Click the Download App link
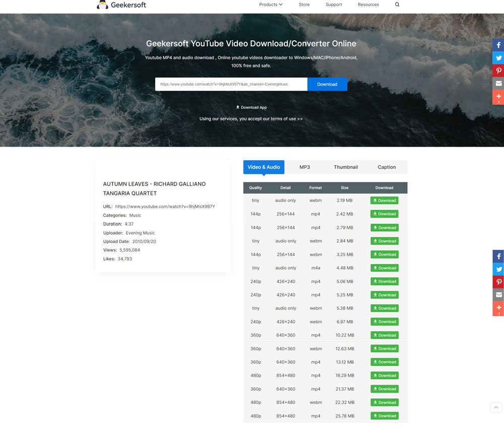 (x=251, y=107)
